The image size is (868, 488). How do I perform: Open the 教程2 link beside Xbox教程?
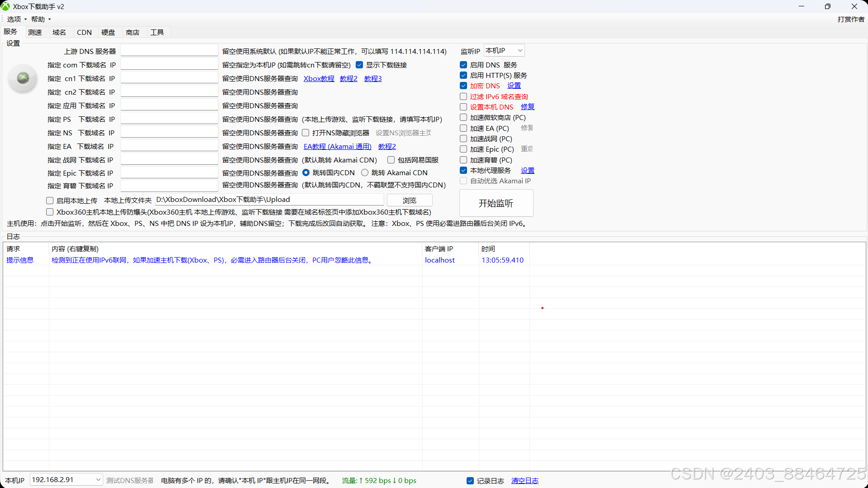point(348,78)
